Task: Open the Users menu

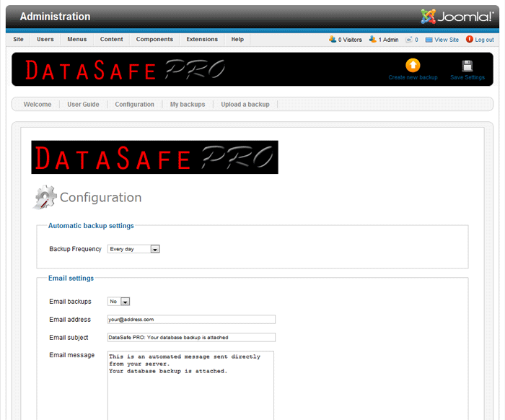Action: [45, 39]
